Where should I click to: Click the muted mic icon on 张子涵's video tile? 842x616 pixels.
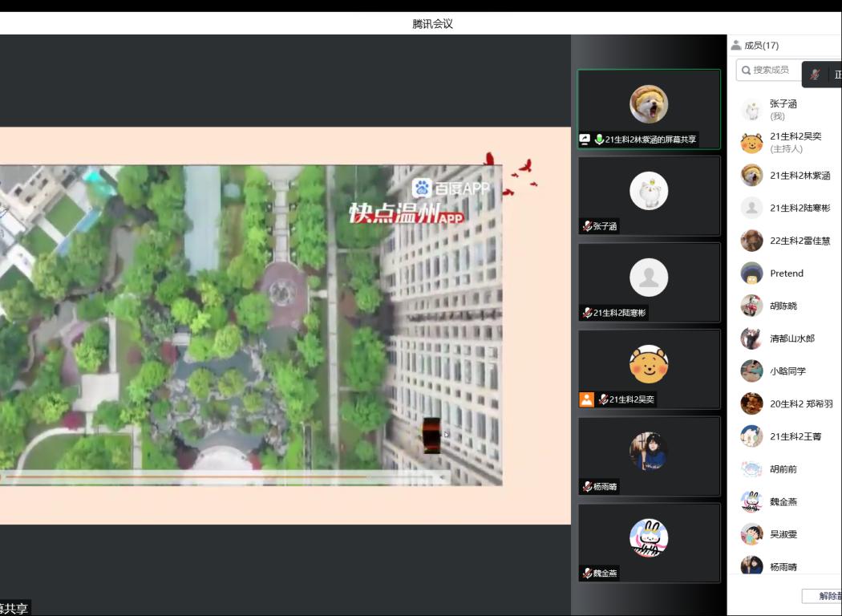coord(587,227)
